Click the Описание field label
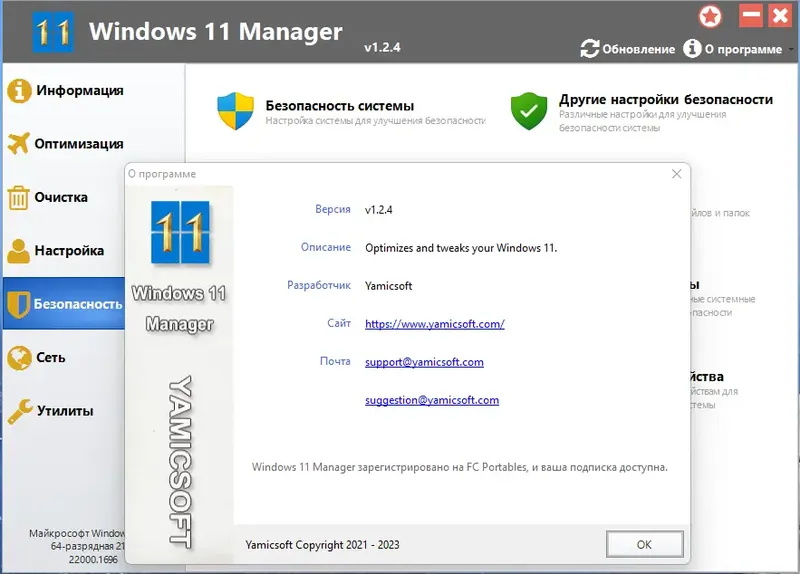The height and width of the screenshot is (574, 800). pos(326,247)
